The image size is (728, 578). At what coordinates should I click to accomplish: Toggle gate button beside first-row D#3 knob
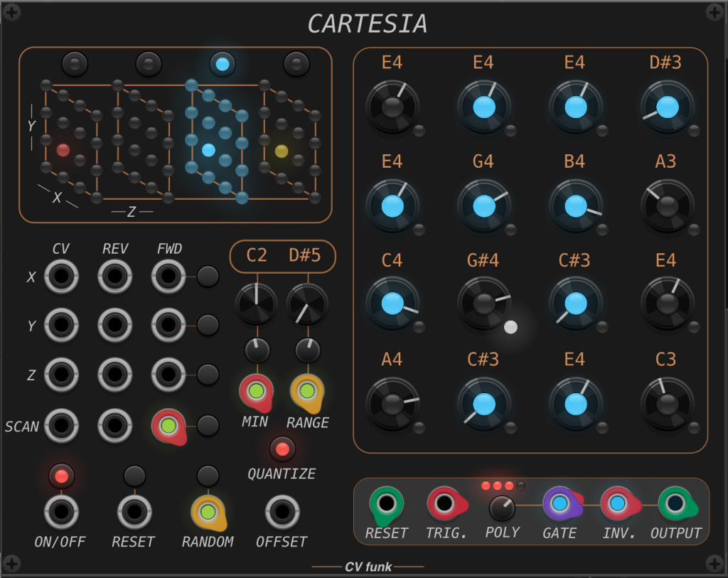coord(694,131)
